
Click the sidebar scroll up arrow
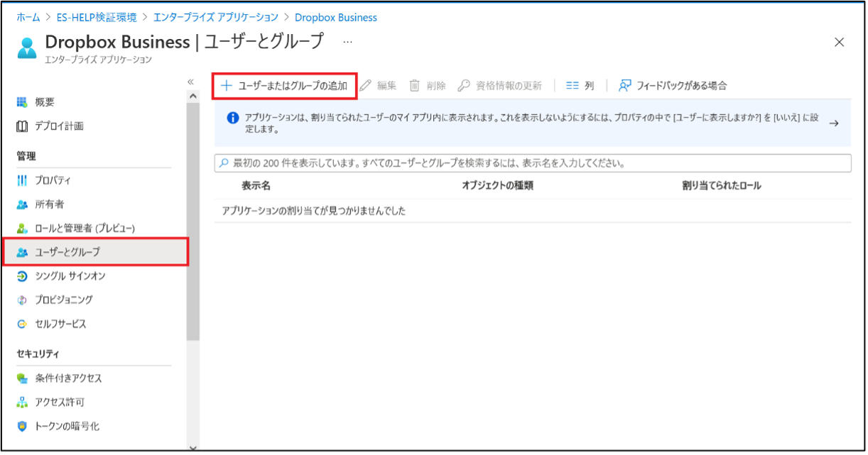[x=193, y=97]
